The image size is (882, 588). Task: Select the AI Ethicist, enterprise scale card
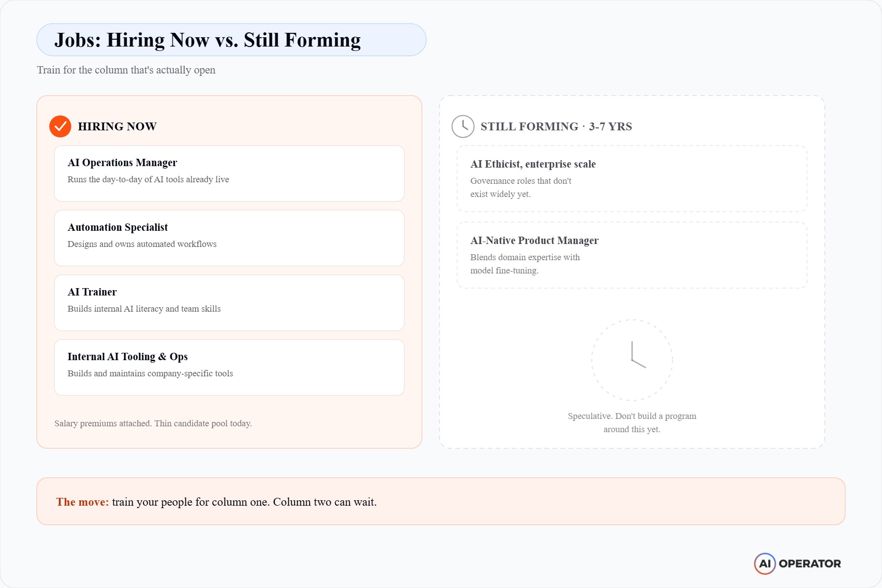(x=632, y=178)
